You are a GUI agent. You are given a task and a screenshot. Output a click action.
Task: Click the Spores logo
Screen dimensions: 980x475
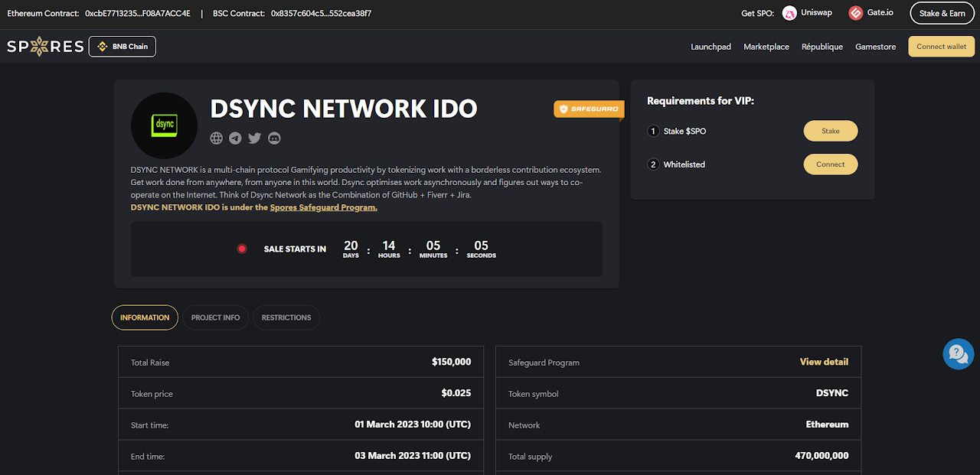tap(45, 47)
